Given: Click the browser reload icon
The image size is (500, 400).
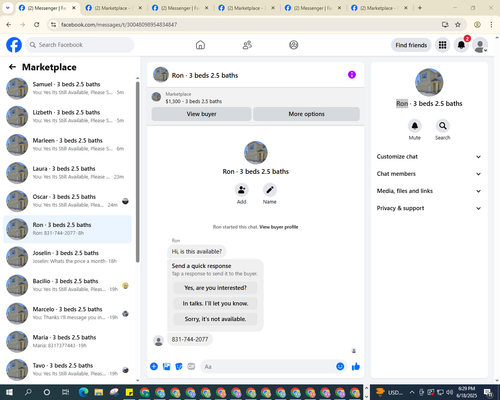Looking at the screenshot, I should [x=37, y=24].
